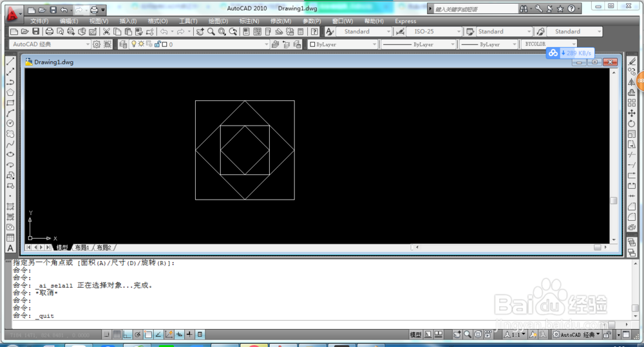Screen dimensions: 644x347
Task: Open the linetype ByLayer dropdown
Action: click(x=419, y=44)
